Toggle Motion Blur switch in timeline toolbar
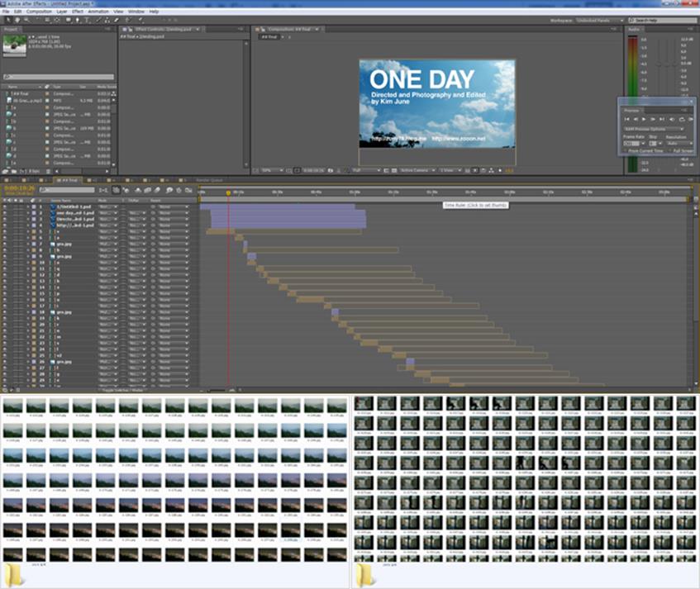700x589 pixels. pos(157,191)
